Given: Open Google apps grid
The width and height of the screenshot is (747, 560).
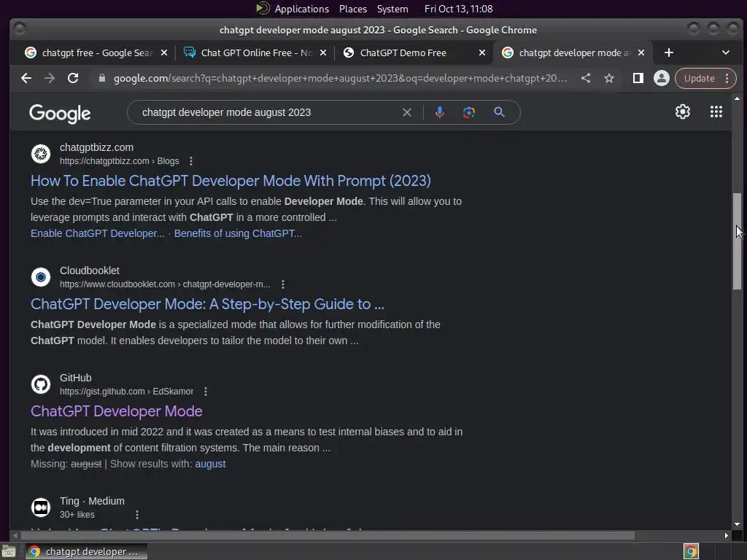Looking at the screenshot, I should (x=716, y=112).
